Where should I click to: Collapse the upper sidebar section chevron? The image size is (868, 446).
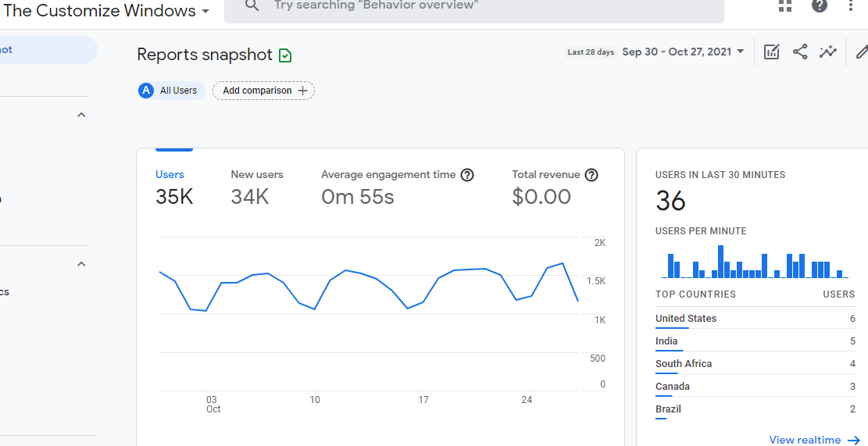coord(81,115)
